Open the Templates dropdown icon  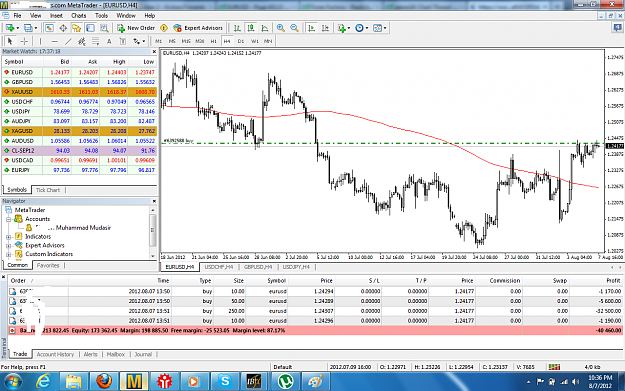[x=379, y=28]
